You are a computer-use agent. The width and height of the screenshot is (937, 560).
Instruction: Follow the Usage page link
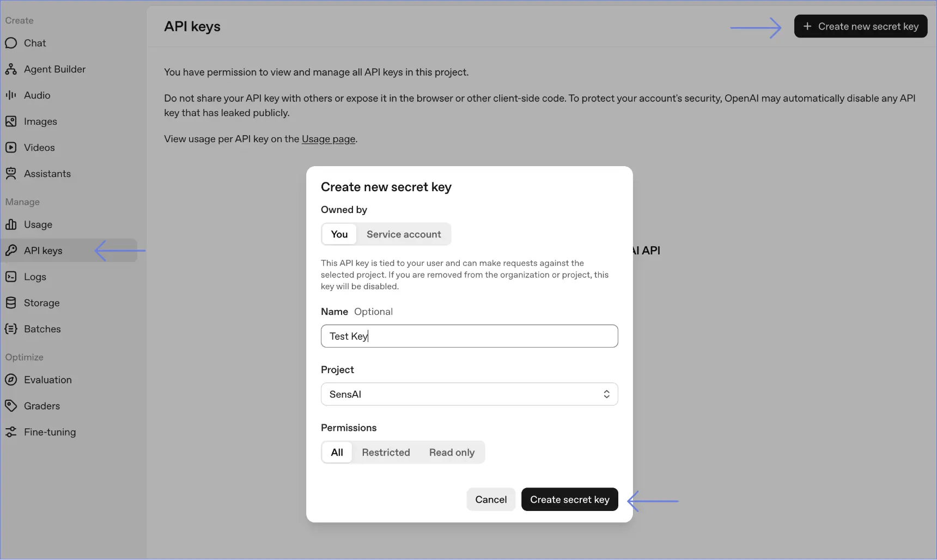328,139
